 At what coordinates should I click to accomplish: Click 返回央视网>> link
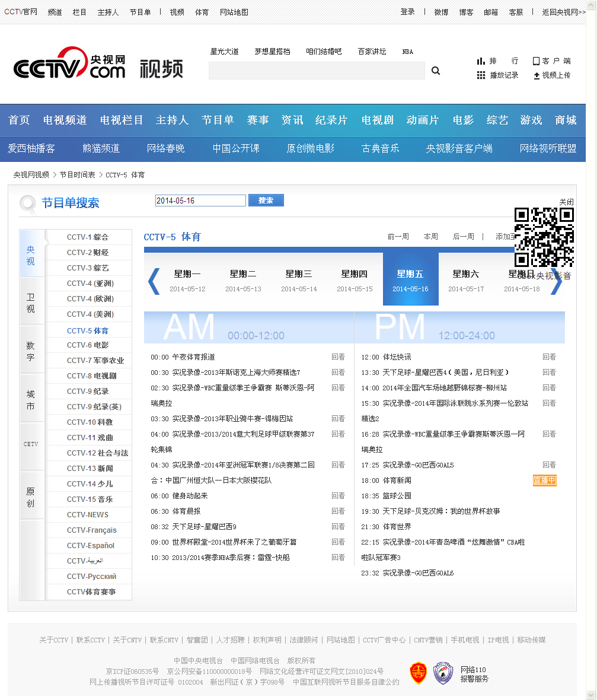564,12
